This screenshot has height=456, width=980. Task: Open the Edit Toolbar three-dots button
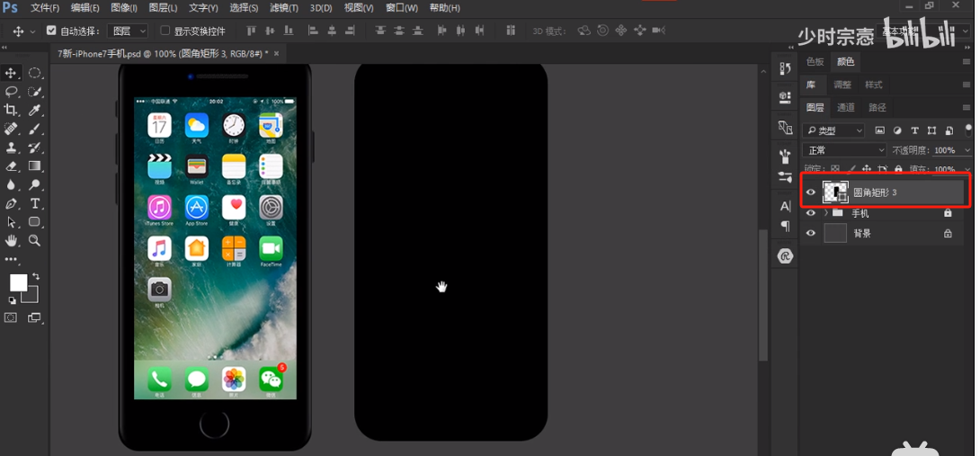tap(11, 258)
